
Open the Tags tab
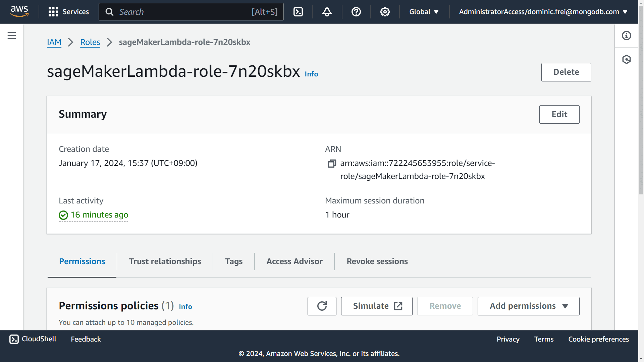coord(234,261)
